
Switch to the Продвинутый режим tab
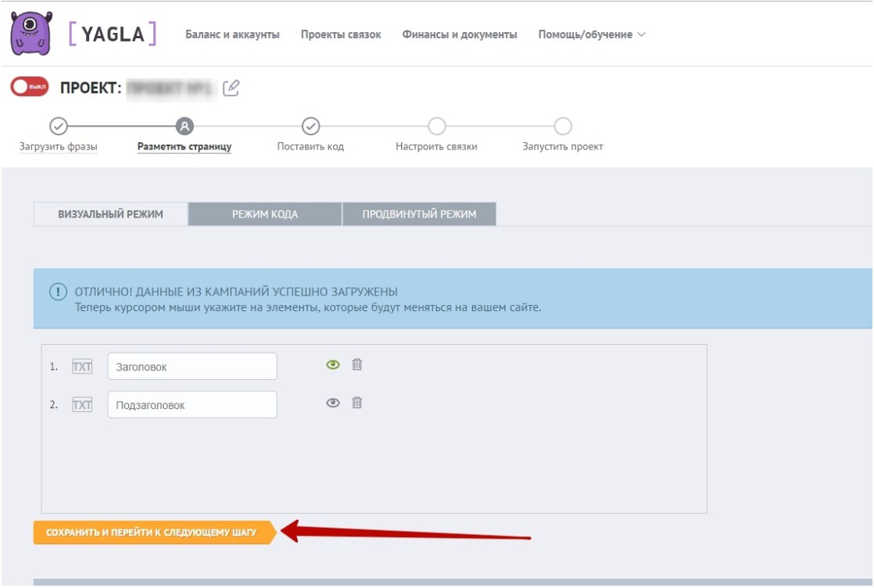click(x=419, y=214)
